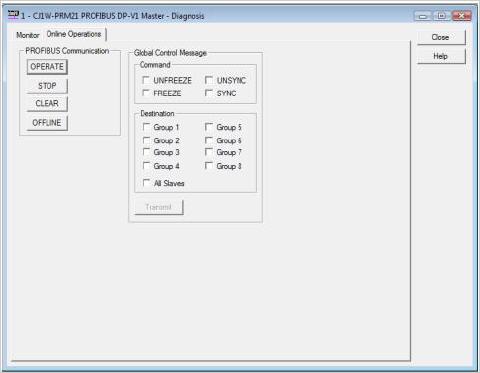The image size is (480, 373).
Task: Check the Group 6 box
Action: (x=209, y=140)
